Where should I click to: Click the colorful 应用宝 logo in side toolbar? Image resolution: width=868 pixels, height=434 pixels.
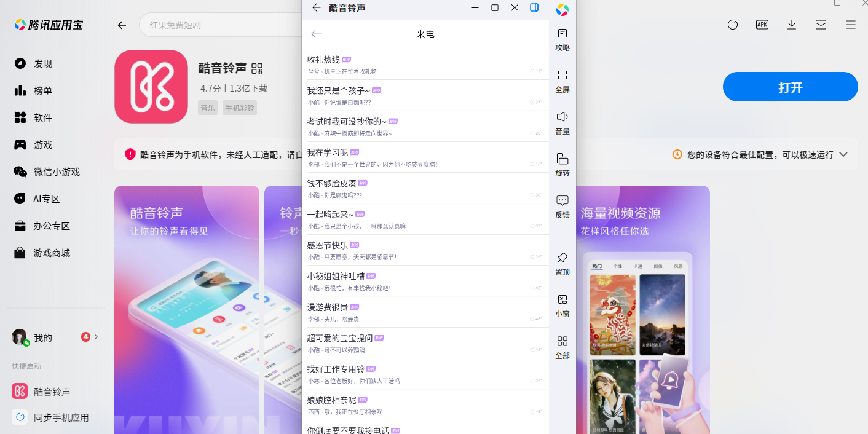pos(562,9)
